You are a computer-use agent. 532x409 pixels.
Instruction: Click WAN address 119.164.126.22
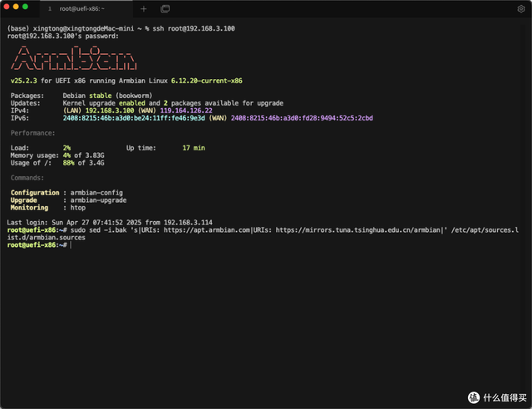(186, 111)
